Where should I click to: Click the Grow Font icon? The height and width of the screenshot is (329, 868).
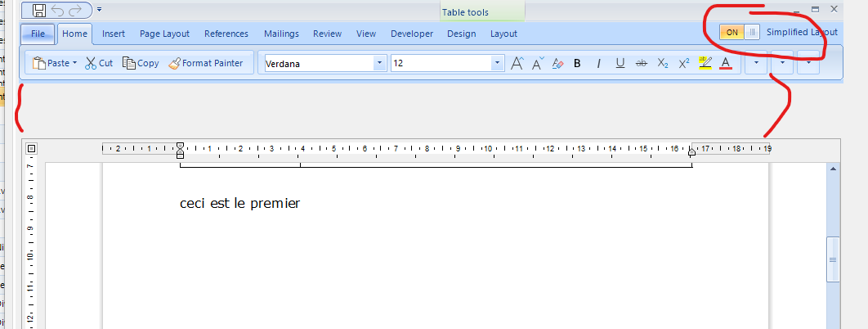pyautogui.click(x=517, y=63)
